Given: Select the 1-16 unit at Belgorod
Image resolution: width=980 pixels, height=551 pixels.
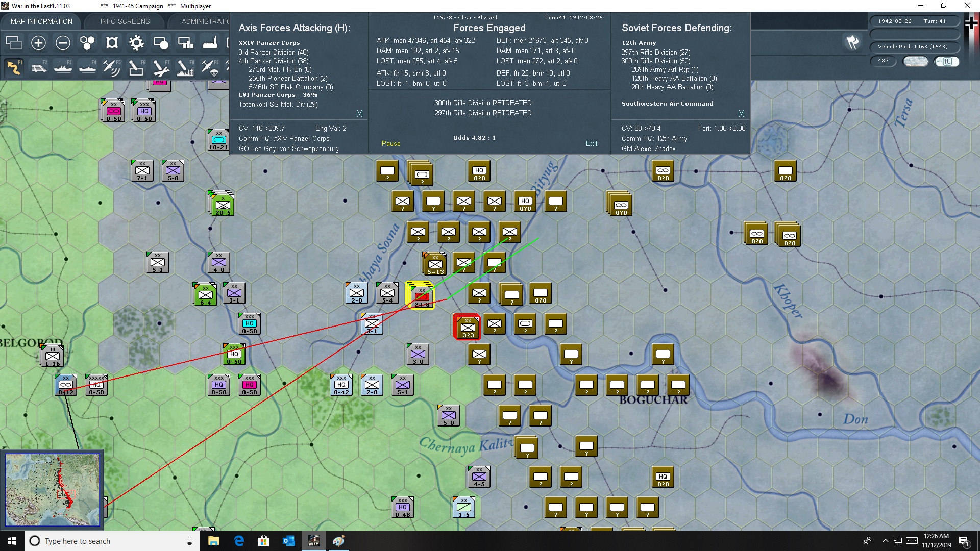Looking at the screenshot, I should (53, 356).
